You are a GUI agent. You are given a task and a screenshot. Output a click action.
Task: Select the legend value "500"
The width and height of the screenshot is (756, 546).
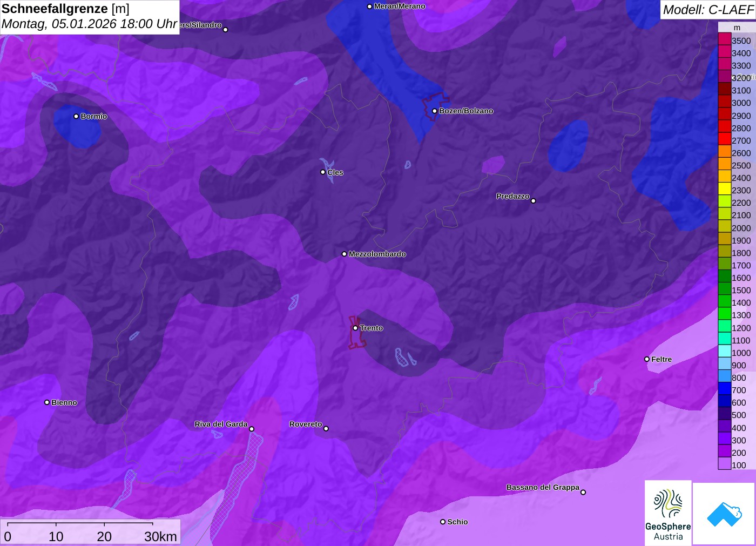[x=739, y=415]
